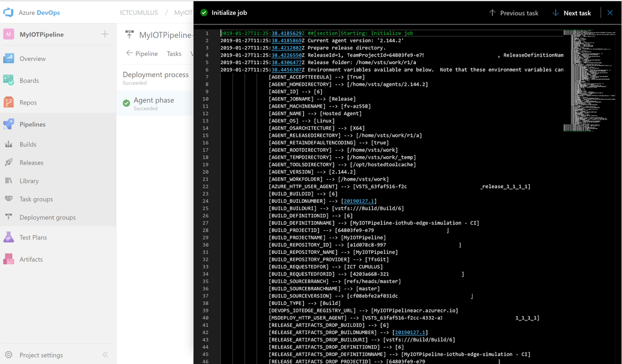Click the Next task button

pos(572,12)
